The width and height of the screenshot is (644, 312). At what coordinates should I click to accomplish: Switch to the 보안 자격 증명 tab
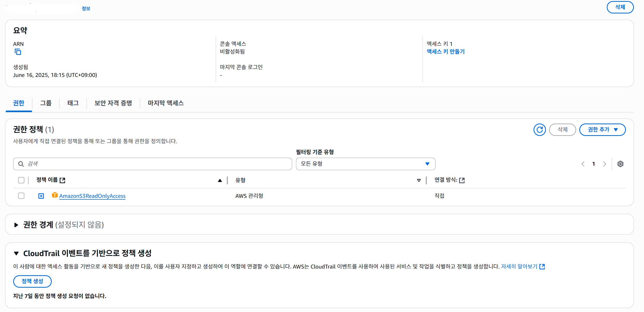tap(113, 103)
